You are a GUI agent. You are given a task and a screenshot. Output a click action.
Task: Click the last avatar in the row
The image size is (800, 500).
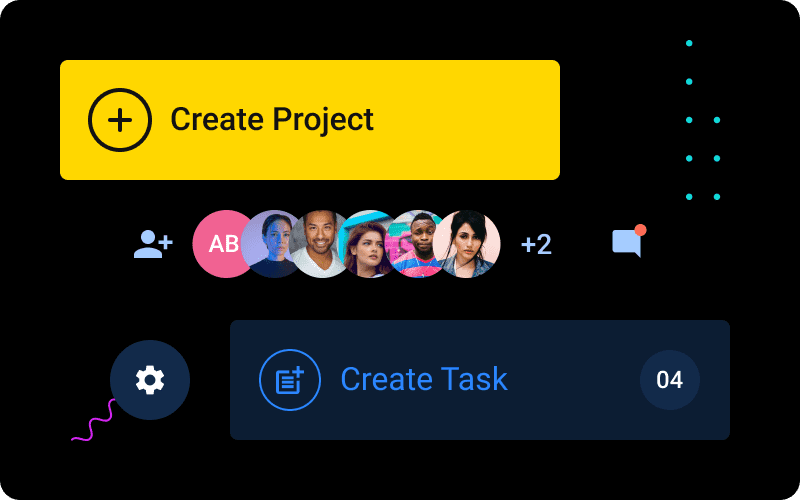[468, 244]
